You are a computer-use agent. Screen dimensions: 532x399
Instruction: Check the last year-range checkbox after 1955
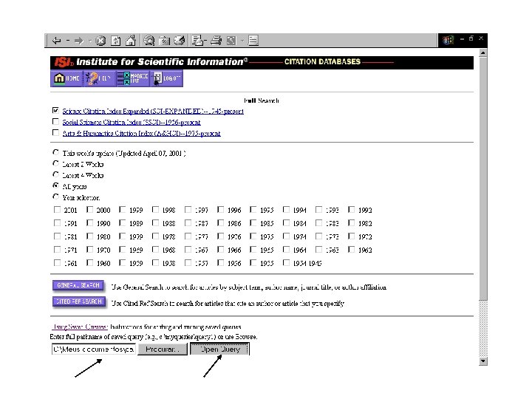tap(286, 262)
